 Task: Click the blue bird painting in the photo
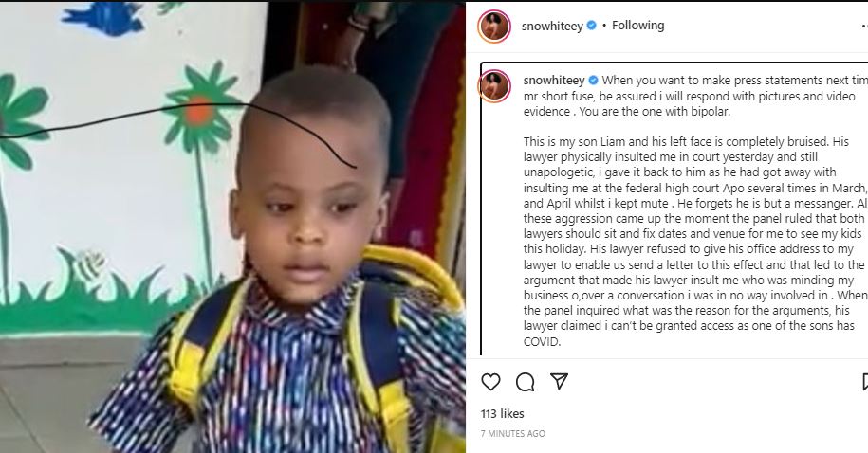coord(103,19)
